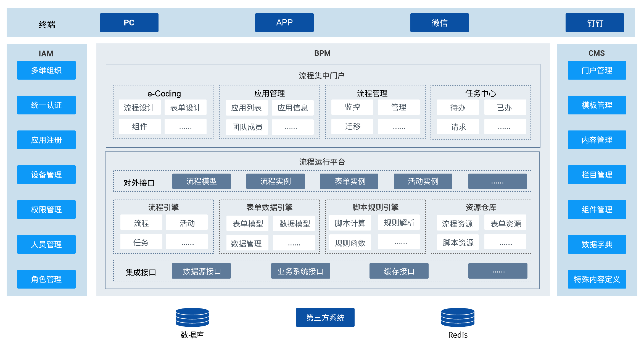Screen dimensions: 644x356
Task: Select 角色管理 in the IAM panel
Action: (46, 279)
